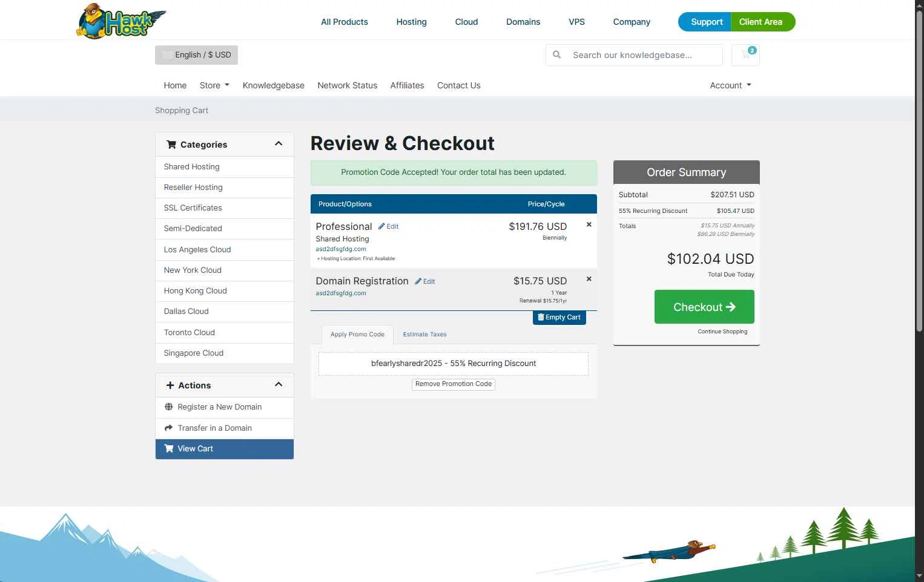The height and width of the screenshot is (582, 924).
Task: Open the Los Angeles Cloud category
Action: click(x=225, y=250)
